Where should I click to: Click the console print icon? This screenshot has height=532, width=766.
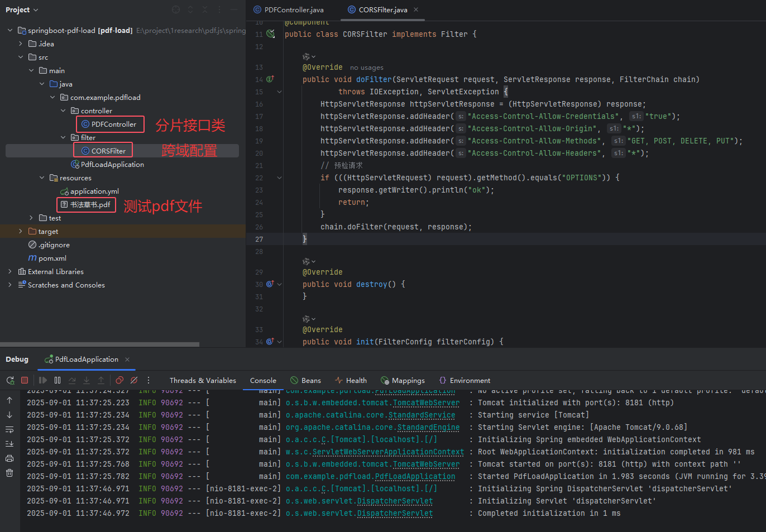9,458
